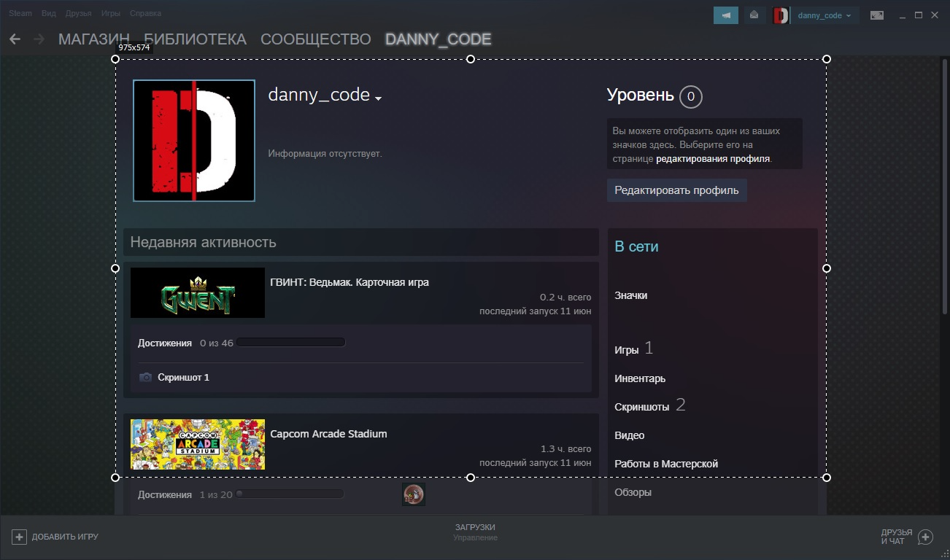
Task: Click the Capcom Arcade Stadium game thumbnail
Action: [198, 444]
